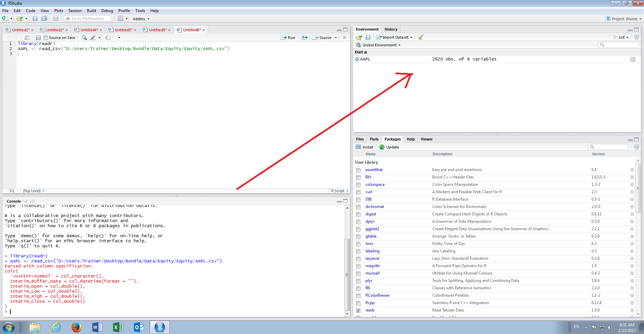Click the load workspace icon in Environment
644x334 pixels.
coord(359,37)
